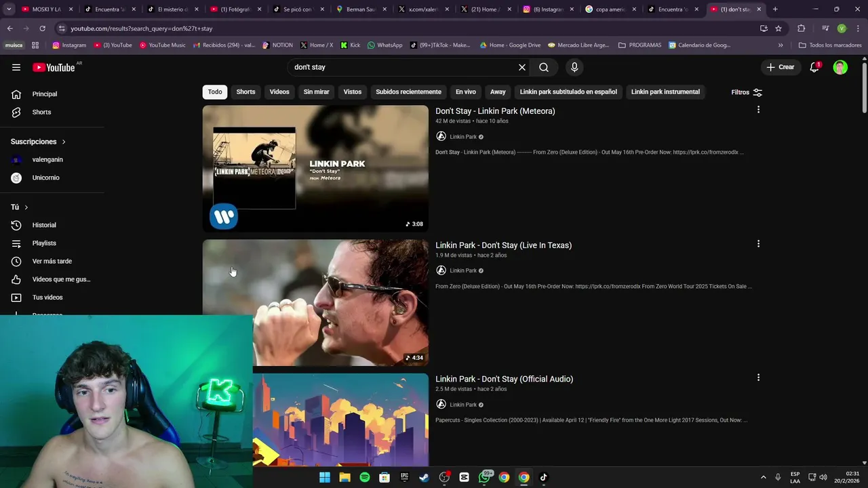Open the YouTube Music bookmark
This screenshot has height=488, width=868.
point(162,45)
